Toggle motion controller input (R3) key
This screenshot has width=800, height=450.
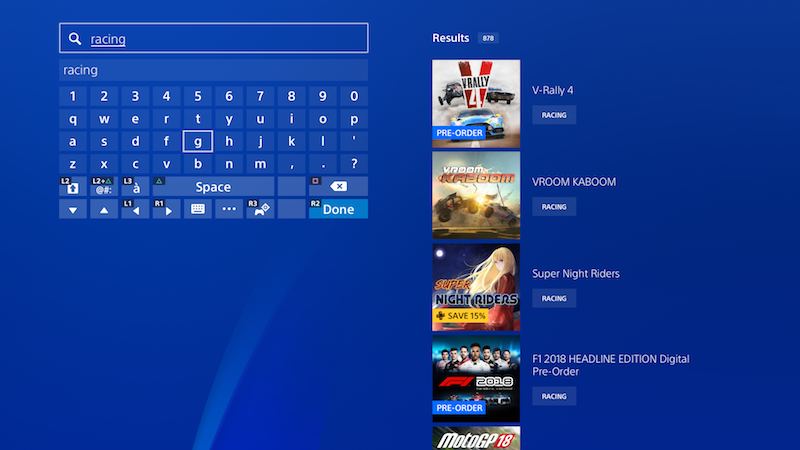(x=260, y=209)
